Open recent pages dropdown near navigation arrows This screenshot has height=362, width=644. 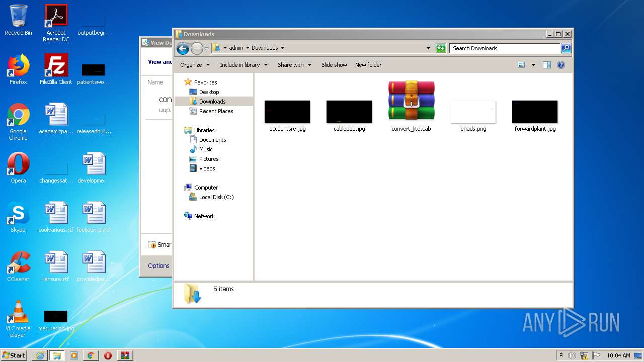(x=206, y=49)
